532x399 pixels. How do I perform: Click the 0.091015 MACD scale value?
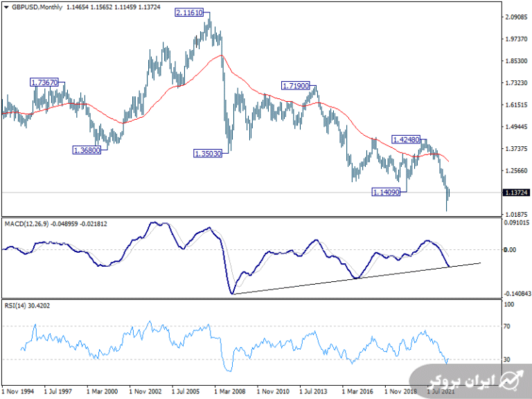click(x=517, y=223)
